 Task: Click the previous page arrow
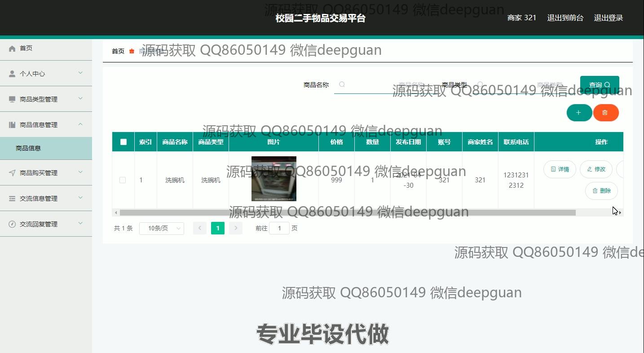pos(200,228)
